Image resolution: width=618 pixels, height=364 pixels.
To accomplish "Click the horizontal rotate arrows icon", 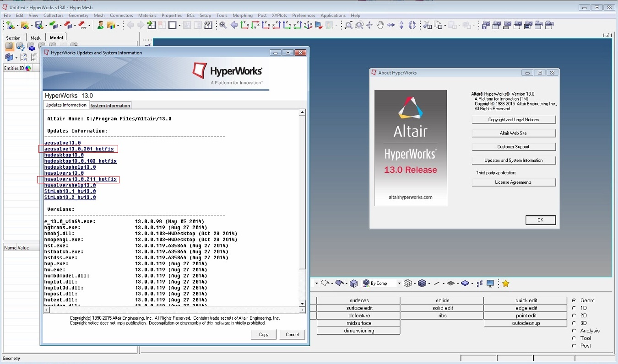I will coord(390,25).
